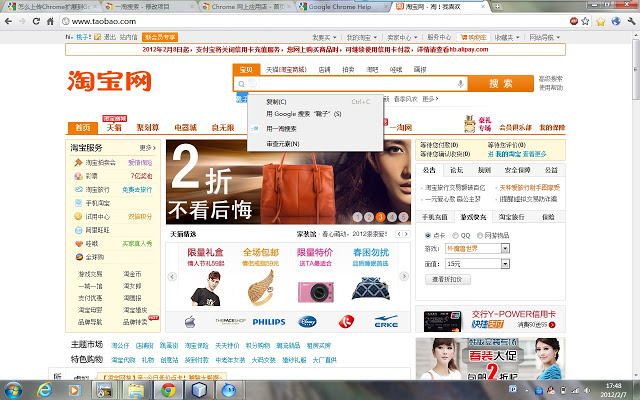Expand the 我的淘宝 top menu
The height and width of the screenshot is (400, 640).
coord(362,37)
